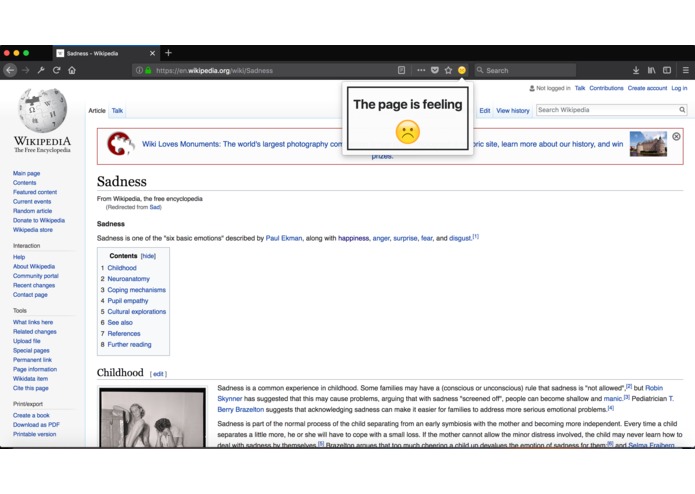Open Printable version link
695x494 pixels.
point(35,434)
